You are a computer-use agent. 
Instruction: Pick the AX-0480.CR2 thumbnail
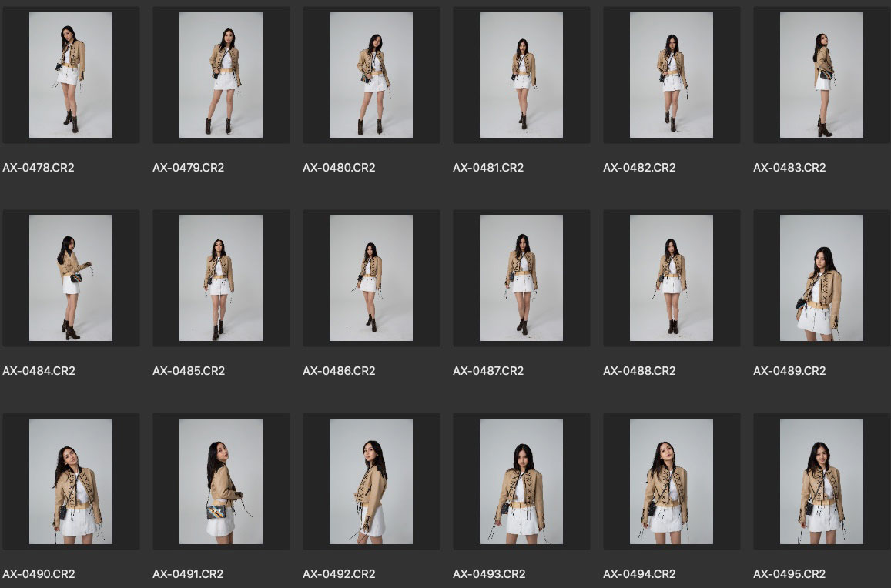click(x=371, y=75)
